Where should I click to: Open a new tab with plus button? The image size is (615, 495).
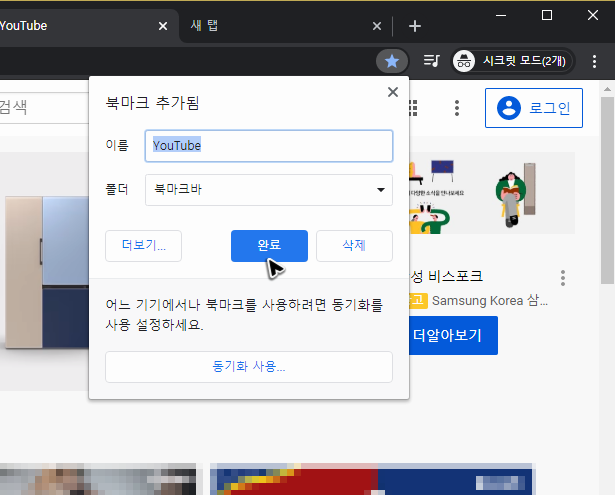pyautogui.click(x=415, y=26)
